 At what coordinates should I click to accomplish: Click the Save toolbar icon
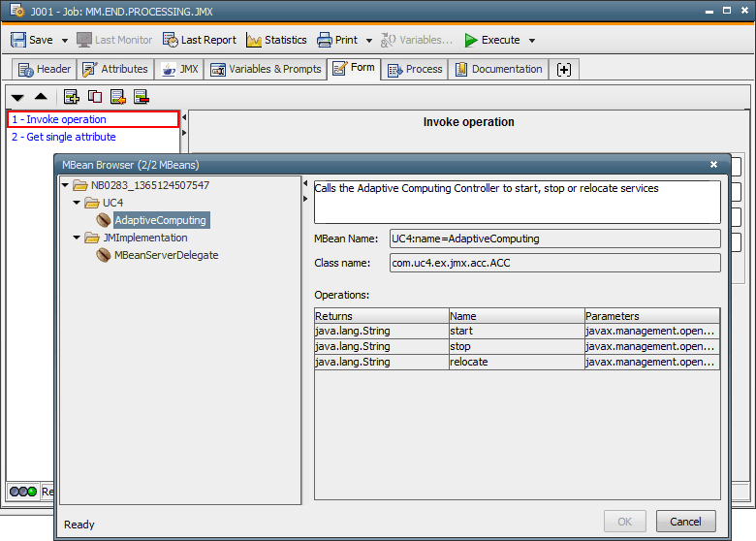[x=18, y=40]
